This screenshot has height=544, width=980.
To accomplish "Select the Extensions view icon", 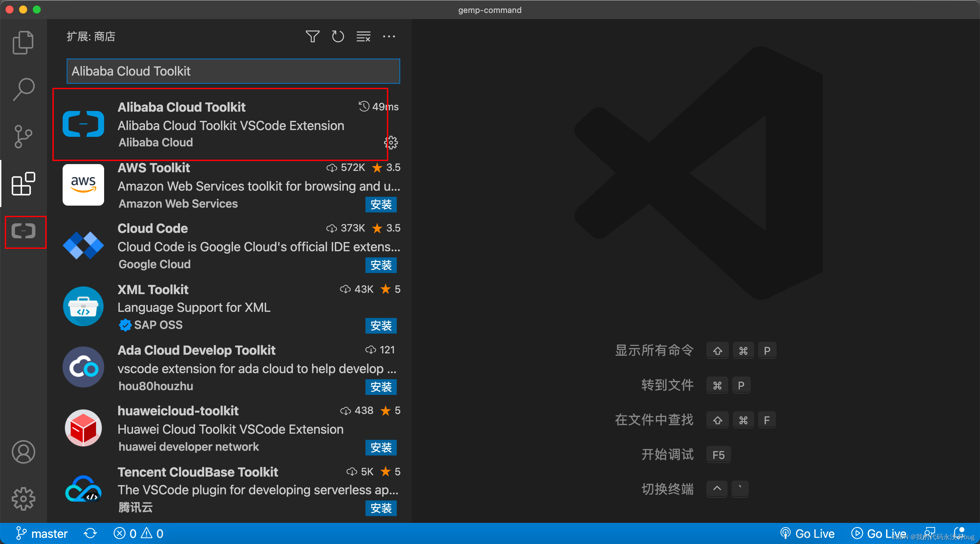I will [x=23, y=183].
